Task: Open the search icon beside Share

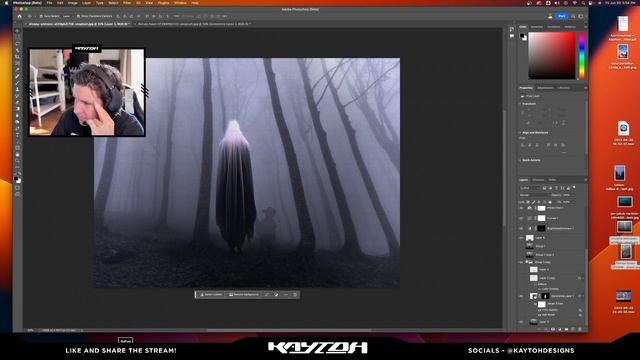Action: pyautogui.click(x=573, y=16)
